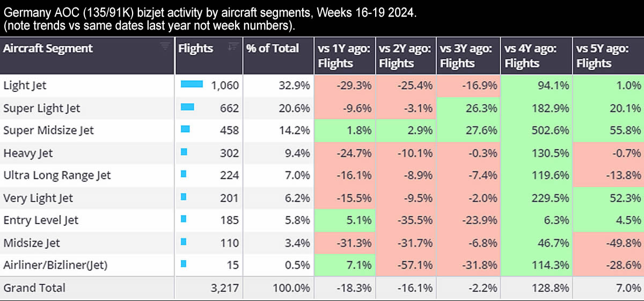The image size is (644, 301).
Task: Select the Very Light Jet row label
Action: pyautogui.click(x=38, y=198)
